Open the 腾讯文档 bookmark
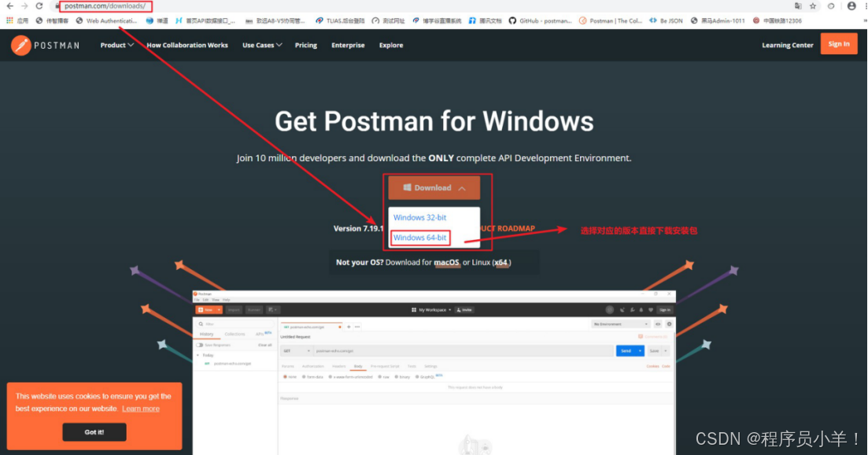 pos(485,20)
